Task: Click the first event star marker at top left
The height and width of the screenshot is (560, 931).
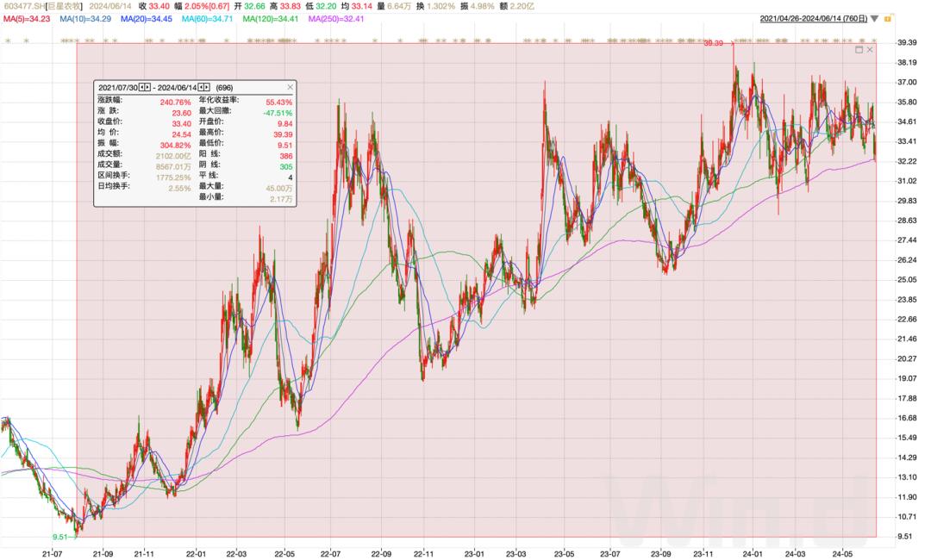Action: 9,40
